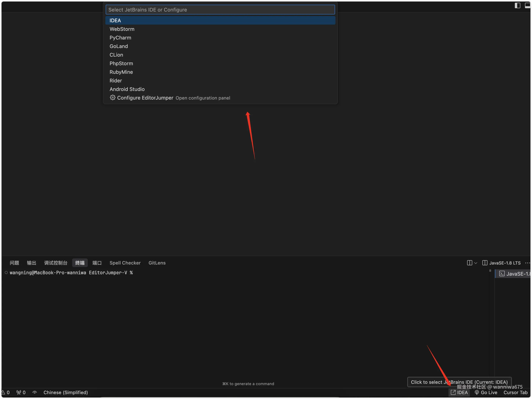
Task: Click the split terminal icon
Action: [469, 263]
